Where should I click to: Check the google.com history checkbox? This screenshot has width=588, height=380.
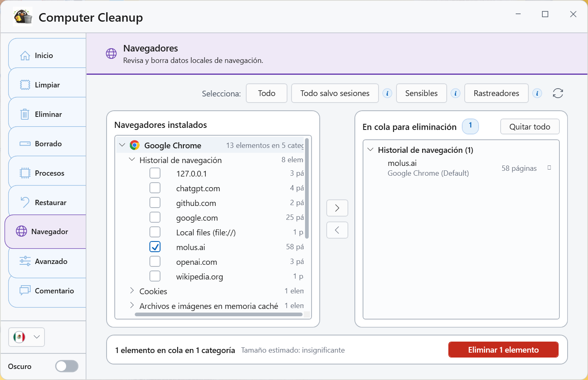[155, 217]
